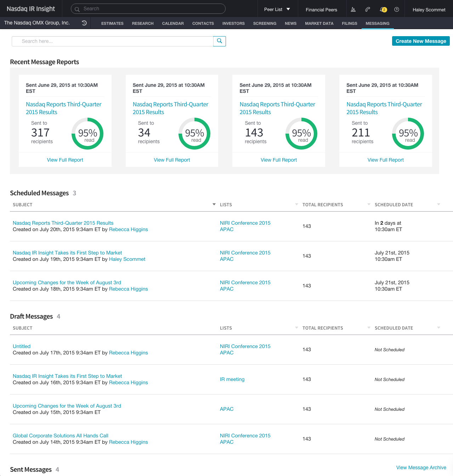Click the magnifier search button

click(x=220, y=41)
